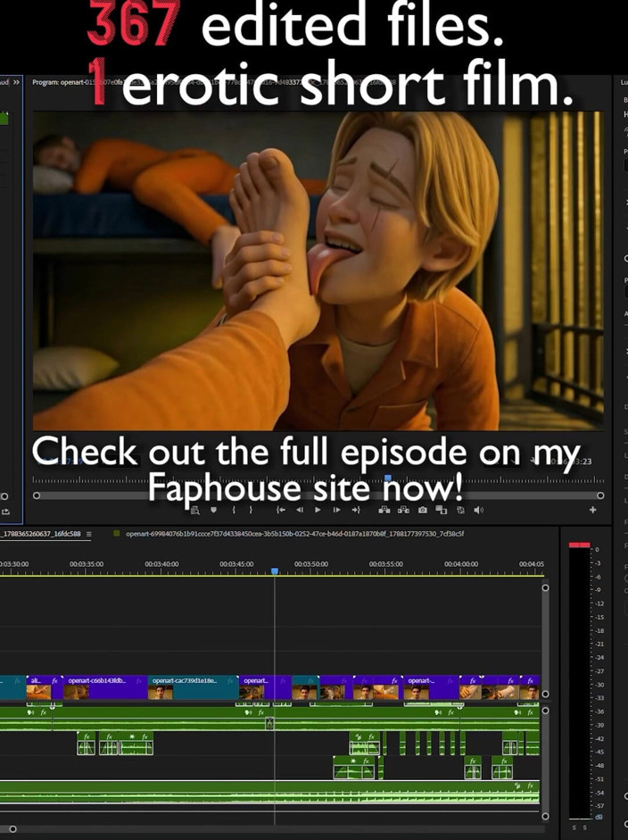The image size is (628, 840).
Task: Open the Button Editor plus icon
Action: click(592, 510)
